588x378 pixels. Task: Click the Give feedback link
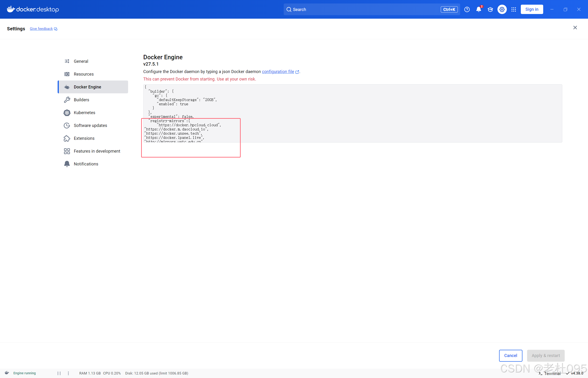click(x=41, y=29)
